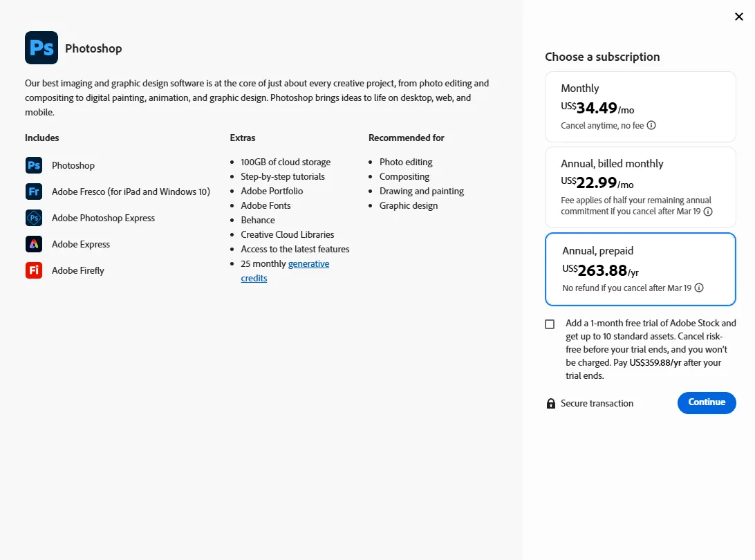Select the Monthly subscription option
This screenshot has height=560, width=755.
640,106
